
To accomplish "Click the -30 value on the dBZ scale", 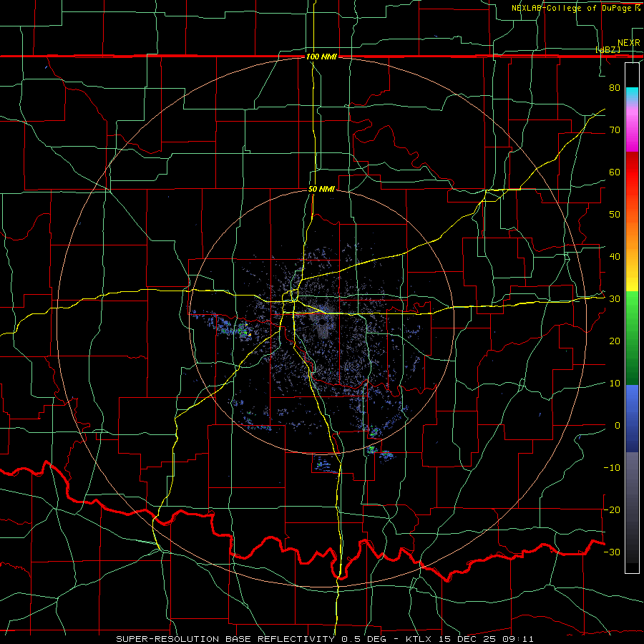I will 612,552.
